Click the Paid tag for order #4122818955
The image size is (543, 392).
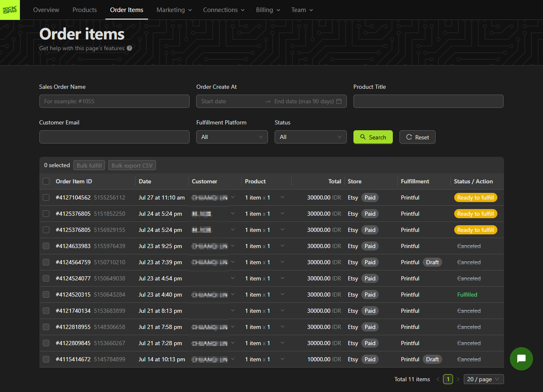point(370,327)
